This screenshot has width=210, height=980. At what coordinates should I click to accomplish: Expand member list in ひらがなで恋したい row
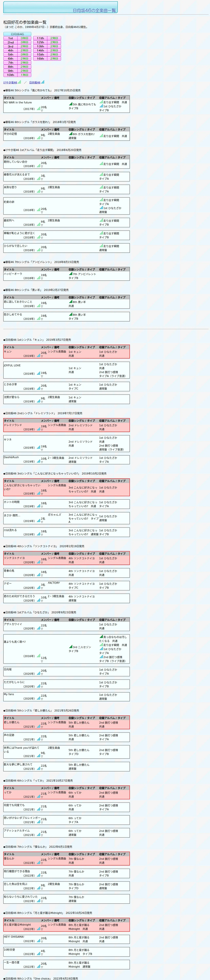coord(42,251)
